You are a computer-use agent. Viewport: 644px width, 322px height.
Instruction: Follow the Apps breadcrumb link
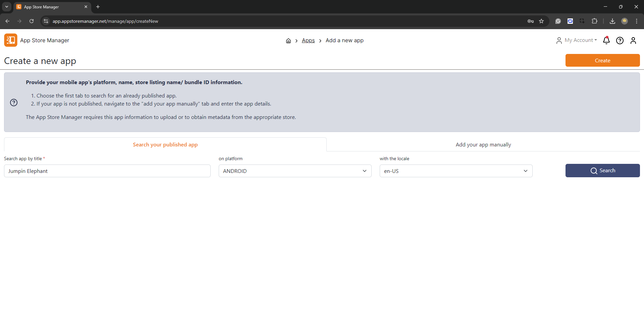pos(308,41)
